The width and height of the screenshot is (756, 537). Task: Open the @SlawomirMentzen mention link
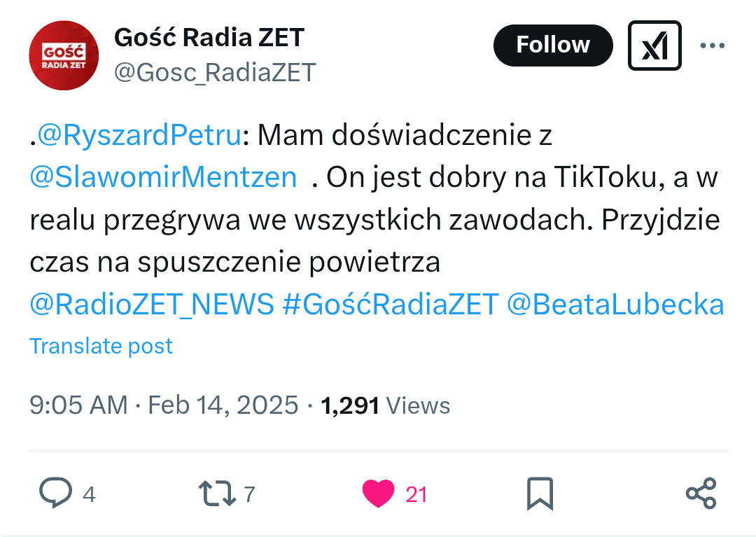(163, 178)
